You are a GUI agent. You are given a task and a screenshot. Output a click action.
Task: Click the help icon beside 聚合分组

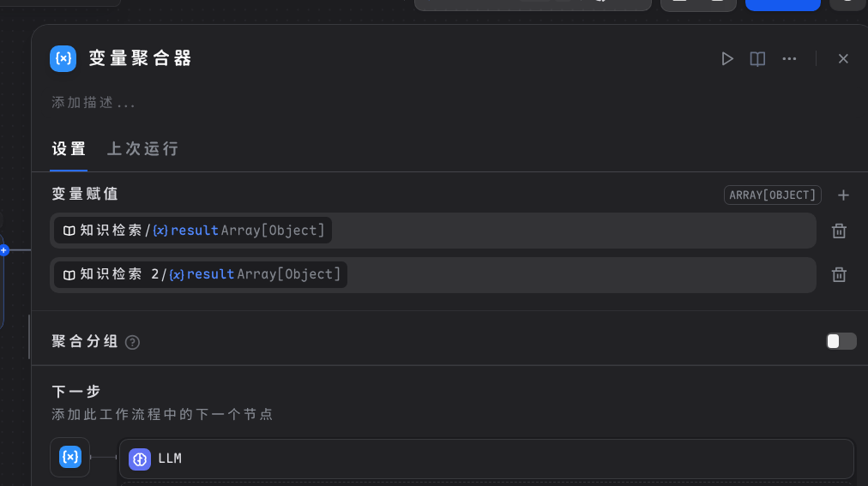click(132, 342)
